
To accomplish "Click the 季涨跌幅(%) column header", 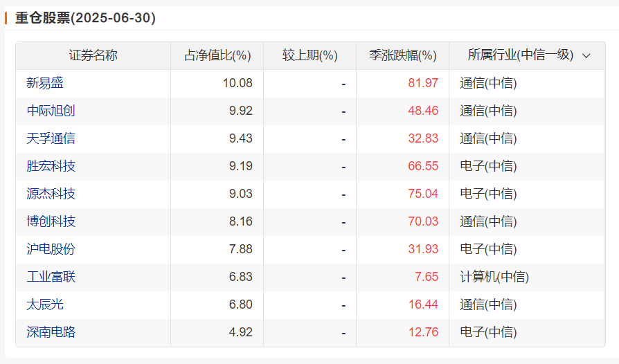I will [x=403, y=55].
